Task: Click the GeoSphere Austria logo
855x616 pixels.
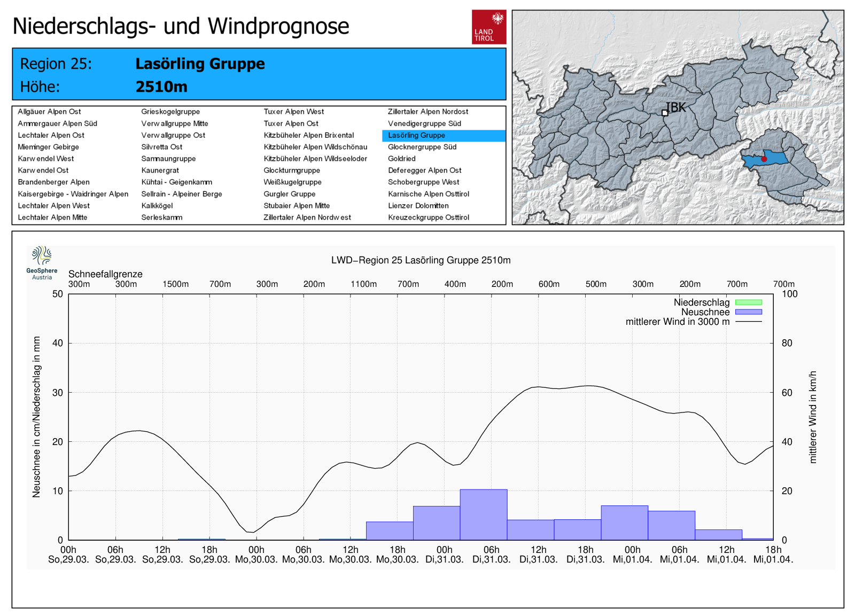Action: 42,262
